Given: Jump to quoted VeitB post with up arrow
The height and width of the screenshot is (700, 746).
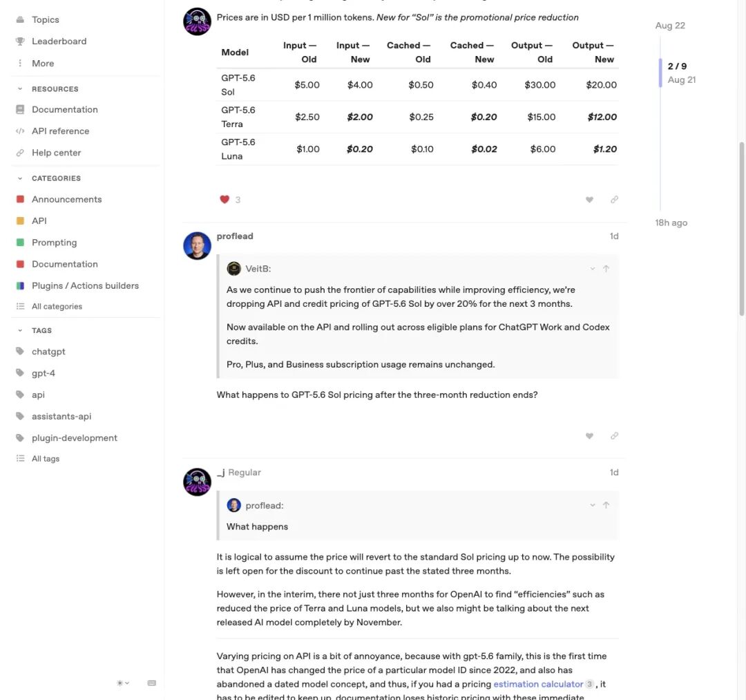Looking at the screenshot, I should [x=606, y=268].
